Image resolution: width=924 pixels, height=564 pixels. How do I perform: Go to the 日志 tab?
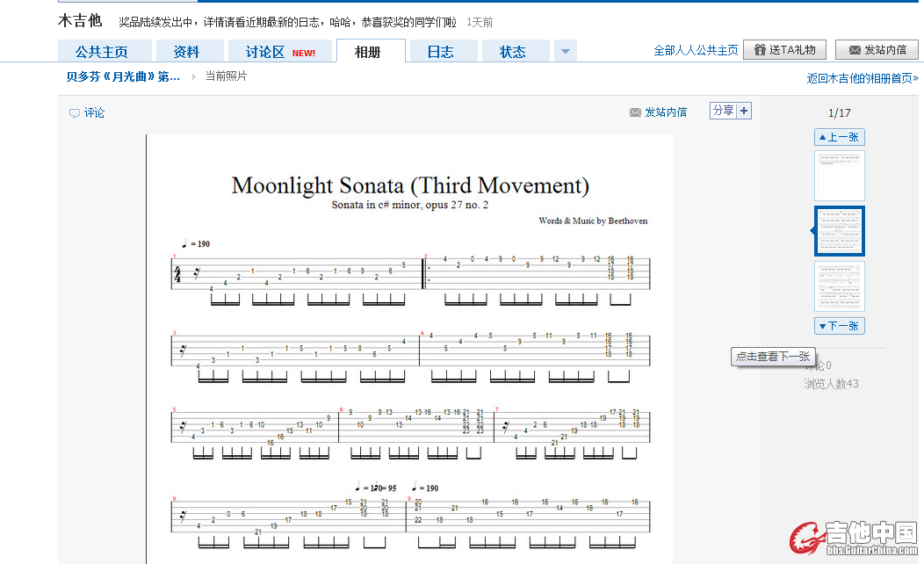point(443,51)
